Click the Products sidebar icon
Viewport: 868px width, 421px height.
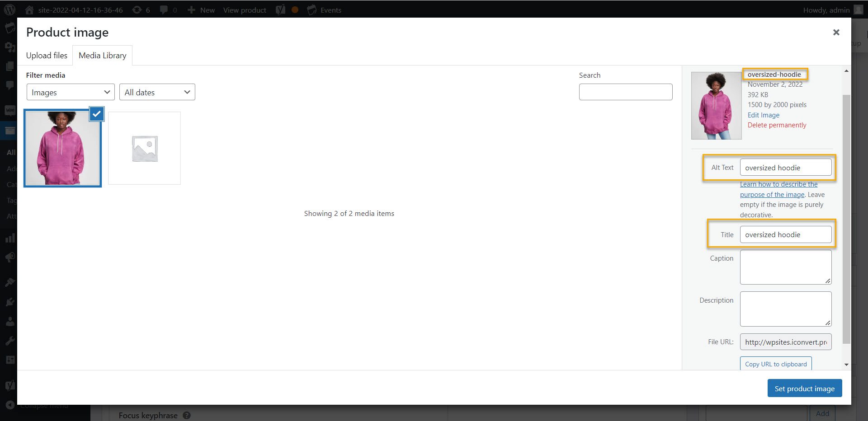(9, 131)
